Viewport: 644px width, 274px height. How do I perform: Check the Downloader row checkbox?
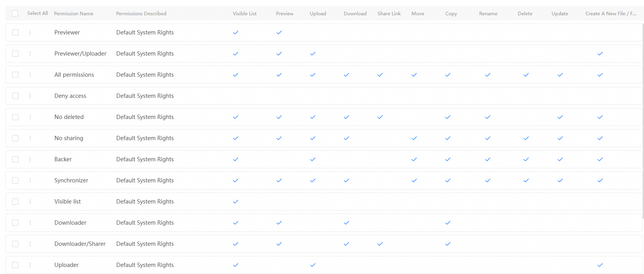(15, 223)
